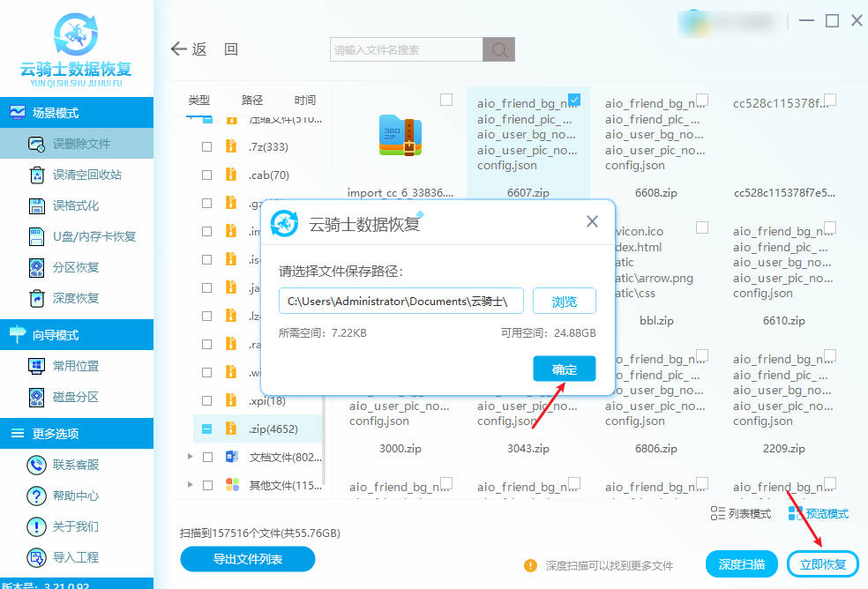Click the orange deep scan info icon
This screenshot has width=868, height=589.
point(530,565)
